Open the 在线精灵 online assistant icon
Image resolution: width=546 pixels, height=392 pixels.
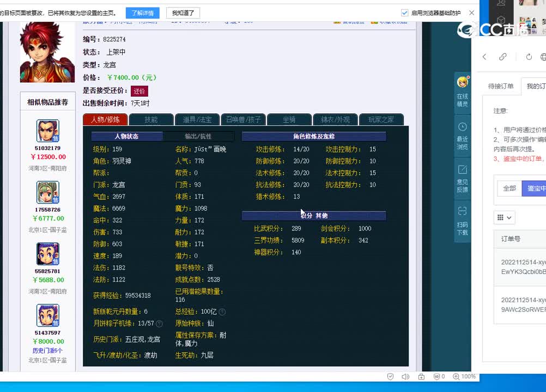click(463, 82)
